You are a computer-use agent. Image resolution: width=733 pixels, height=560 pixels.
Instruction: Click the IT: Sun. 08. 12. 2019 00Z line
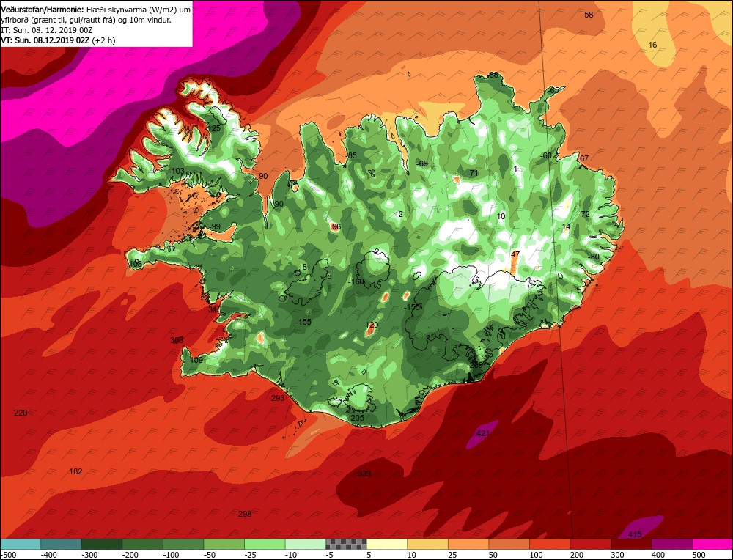(47, 30)
